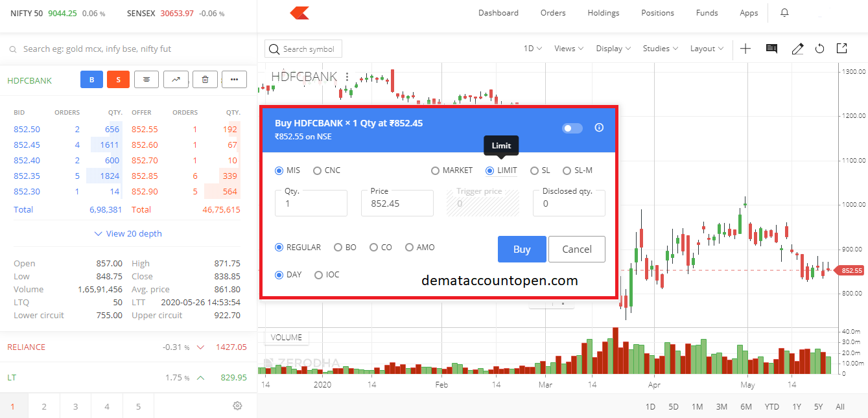Open the notifications bell
The width and height of the screenshot is (868, 418).
coord(785,13)
